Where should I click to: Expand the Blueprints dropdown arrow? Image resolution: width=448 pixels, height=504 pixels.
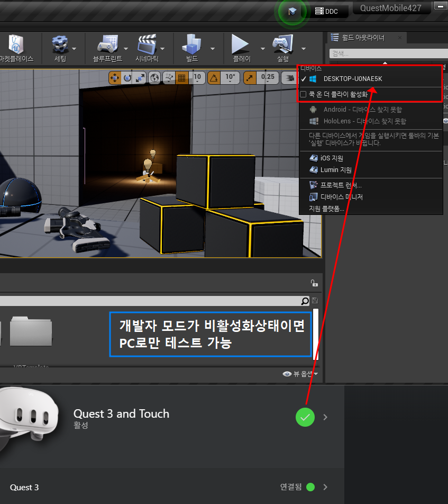pos(126,49)
